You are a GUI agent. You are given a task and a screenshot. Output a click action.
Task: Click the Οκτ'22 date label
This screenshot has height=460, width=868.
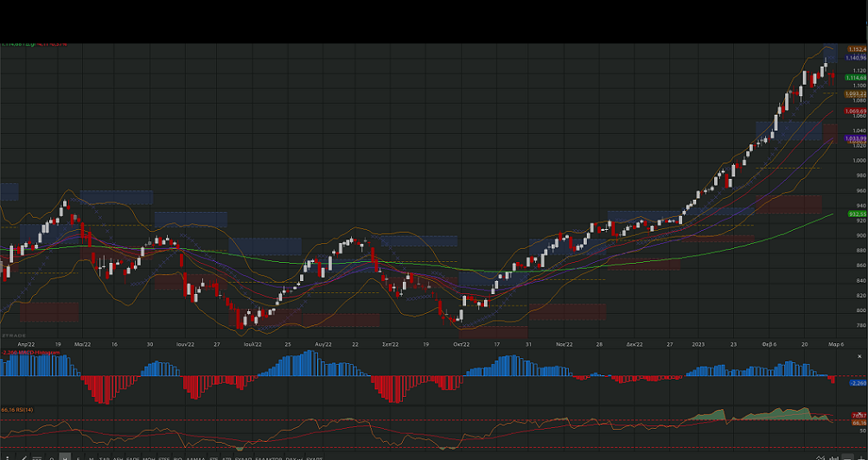(x=462, y=344)
